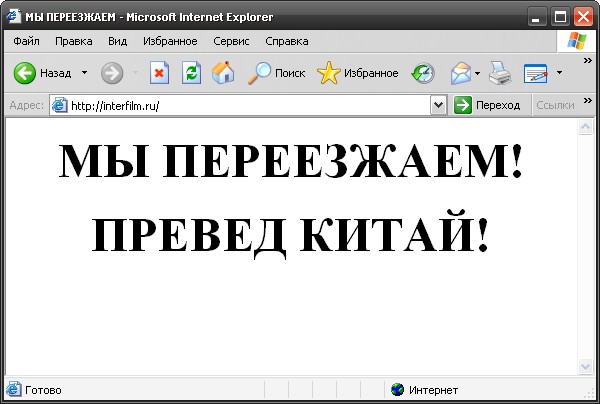600x404 pixels.
Task: Click the Windows flag logo throbber
Action: tap(577, 41)
